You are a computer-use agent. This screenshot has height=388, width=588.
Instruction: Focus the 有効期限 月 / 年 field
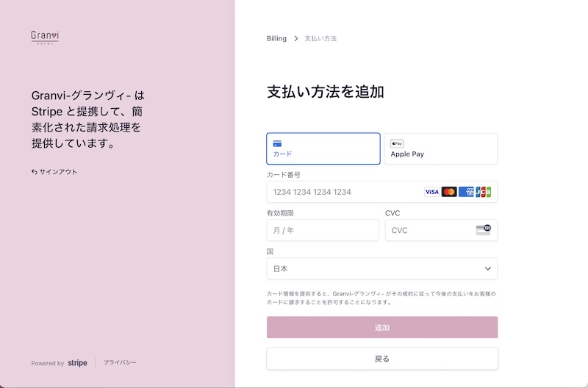tap(323, 230)
